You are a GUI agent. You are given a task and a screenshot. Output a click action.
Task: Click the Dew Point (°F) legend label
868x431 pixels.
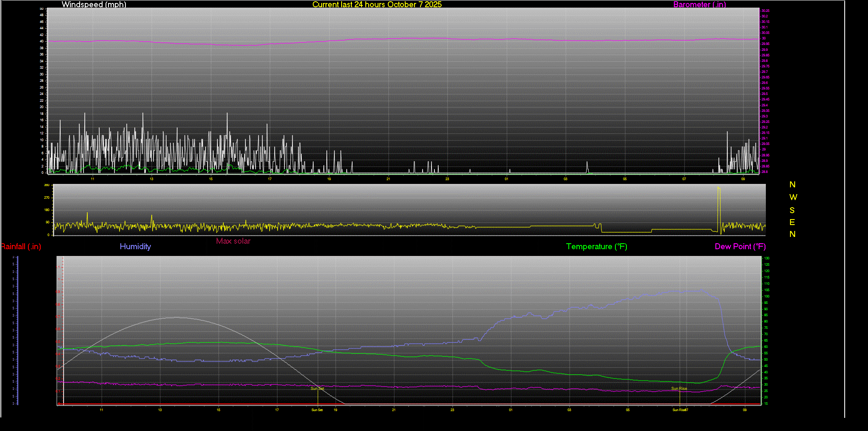coord(740,247)
